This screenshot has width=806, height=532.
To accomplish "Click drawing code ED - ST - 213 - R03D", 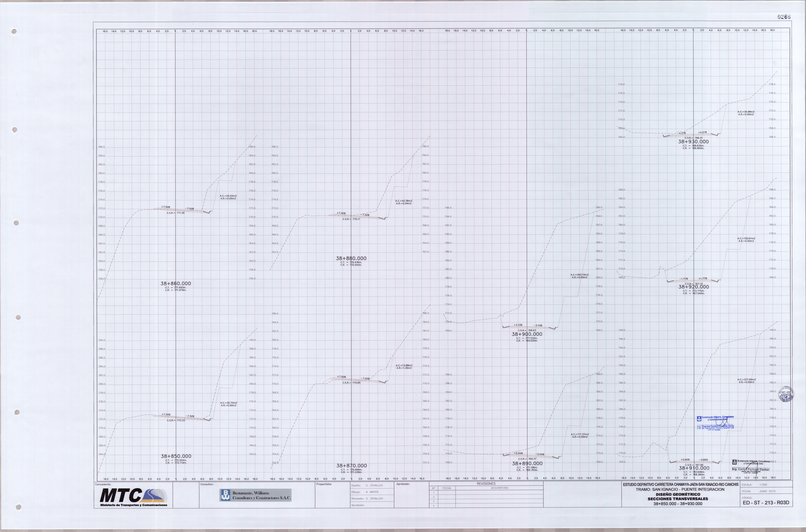I will coord(766,503).
